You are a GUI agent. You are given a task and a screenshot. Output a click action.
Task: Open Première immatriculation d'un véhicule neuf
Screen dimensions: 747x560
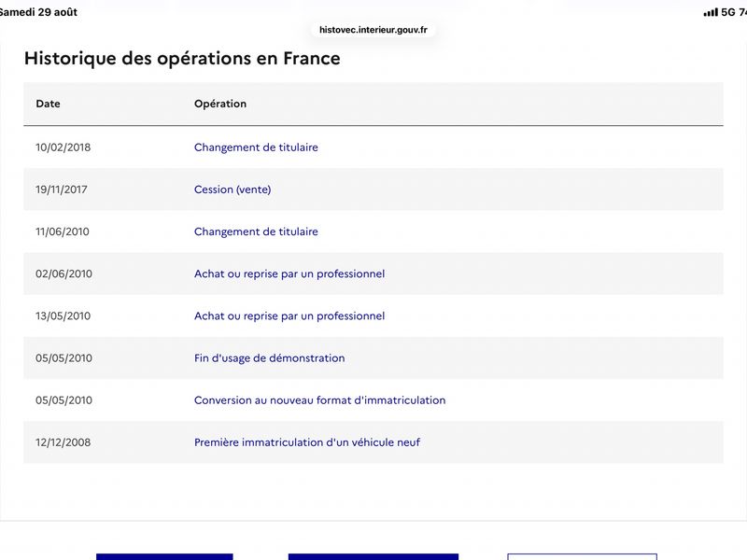point(307,442)
